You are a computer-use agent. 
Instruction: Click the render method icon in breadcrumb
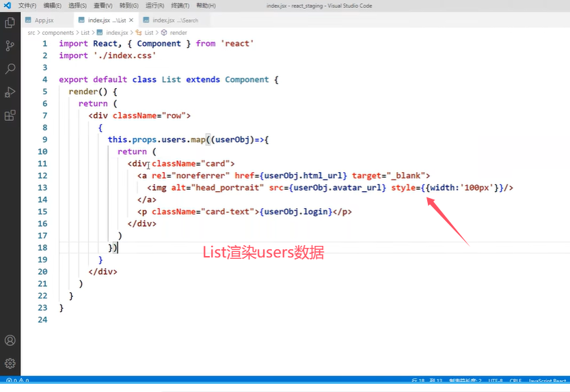[x=164, y=33]
